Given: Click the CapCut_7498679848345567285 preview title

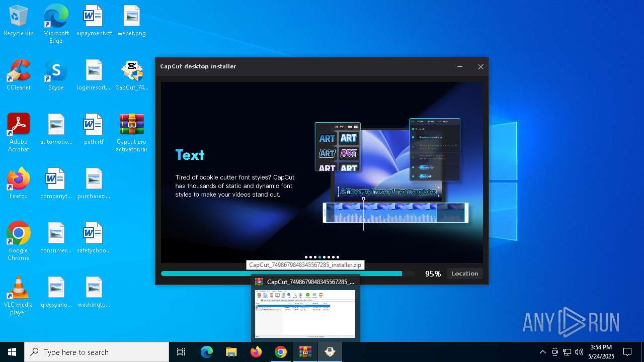Looking at the screenshot, I should pyautogui.click(x=310, y=282).
